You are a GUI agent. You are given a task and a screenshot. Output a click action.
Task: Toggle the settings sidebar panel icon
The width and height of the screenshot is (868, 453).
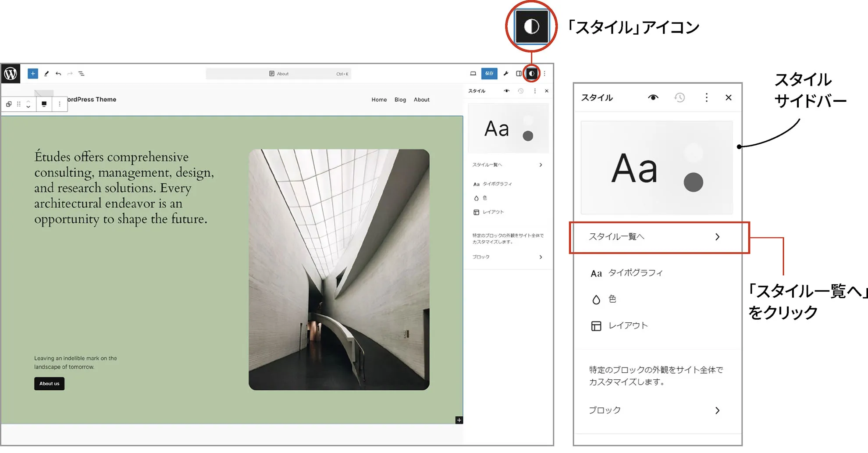519,74
